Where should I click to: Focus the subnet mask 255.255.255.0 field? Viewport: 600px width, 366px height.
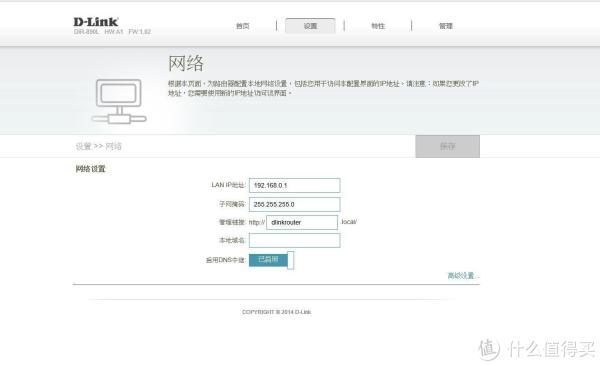pyautogui.click(x=294, y=204)
